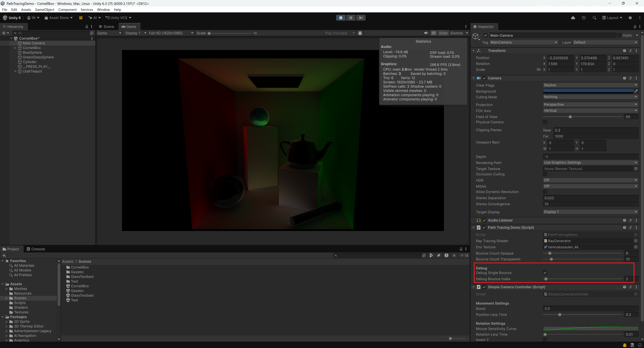
Task: Toggle the Frame Debugger bug icon
Action: 360,33
